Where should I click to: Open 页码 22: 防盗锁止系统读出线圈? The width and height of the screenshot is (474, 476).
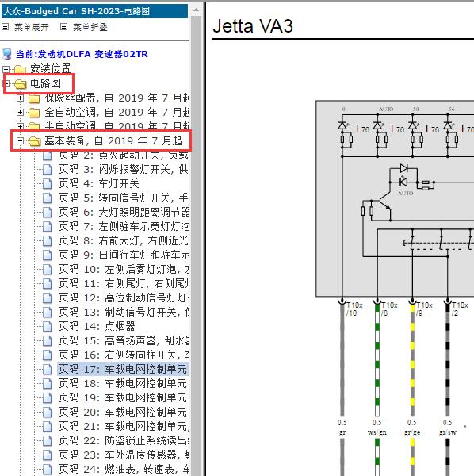coord(124,440)
